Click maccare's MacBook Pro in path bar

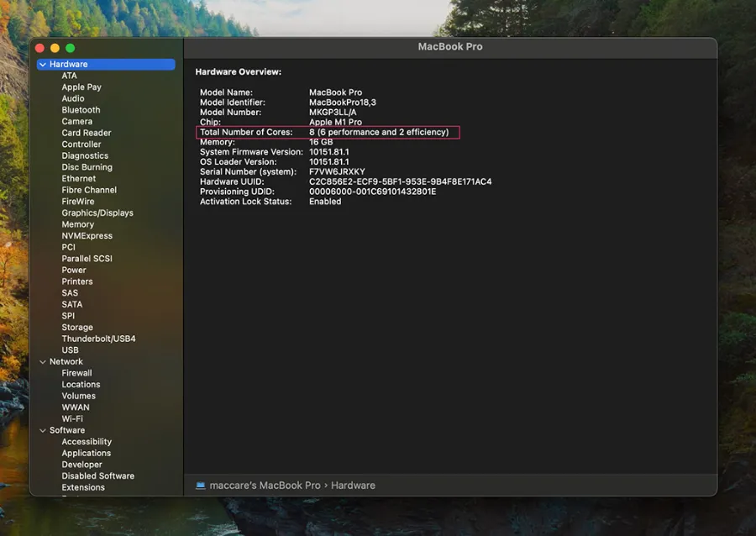tap(265, 486)
